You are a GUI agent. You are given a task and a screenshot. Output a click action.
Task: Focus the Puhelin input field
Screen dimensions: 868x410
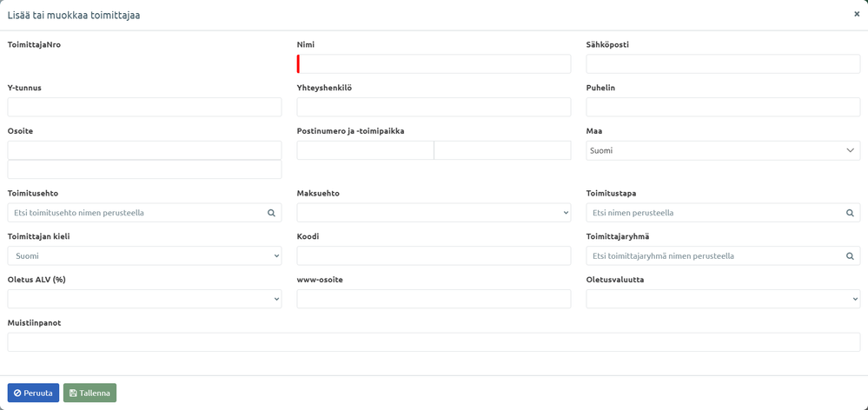(723, 107)
